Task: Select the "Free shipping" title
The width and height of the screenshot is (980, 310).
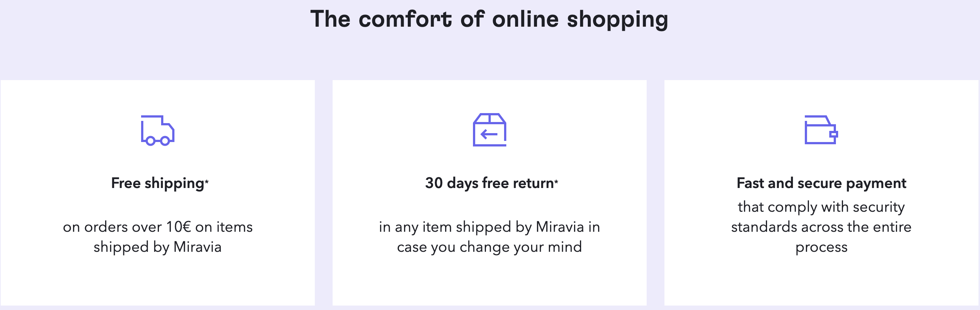Action: click(x=157, y=184)
